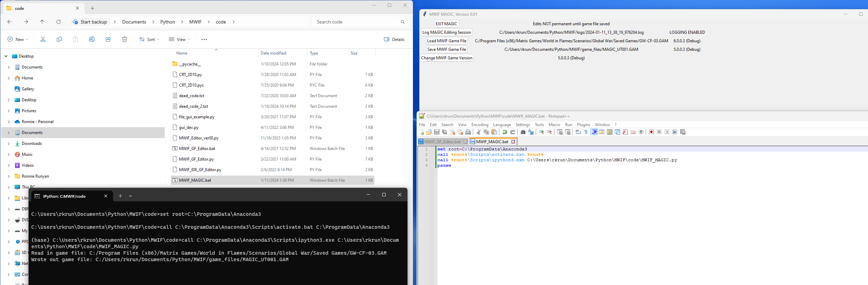Open terminal new tab dropdown chevron
868x285 pixels.
pos(130,196)
